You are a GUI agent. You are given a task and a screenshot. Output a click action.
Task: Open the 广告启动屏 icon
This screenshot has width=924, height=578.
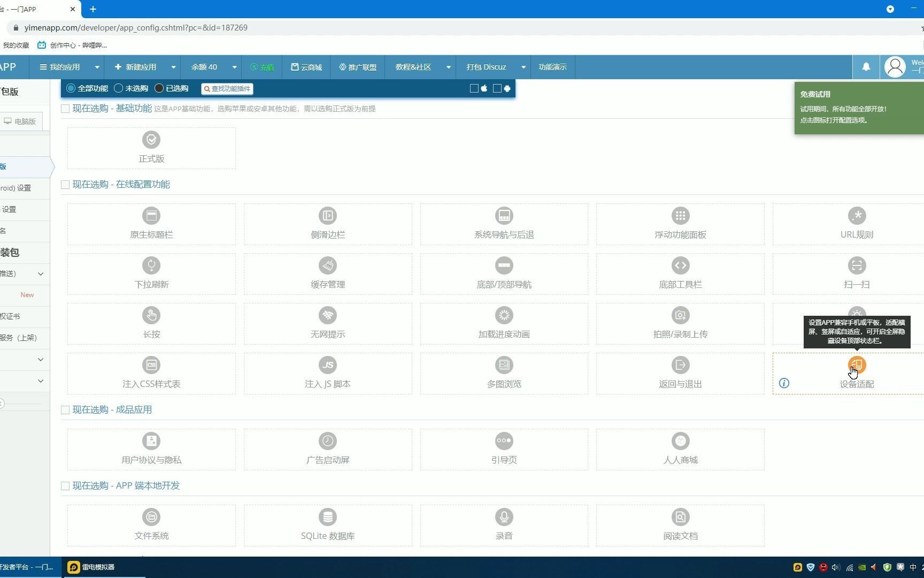tap(328, 441)
